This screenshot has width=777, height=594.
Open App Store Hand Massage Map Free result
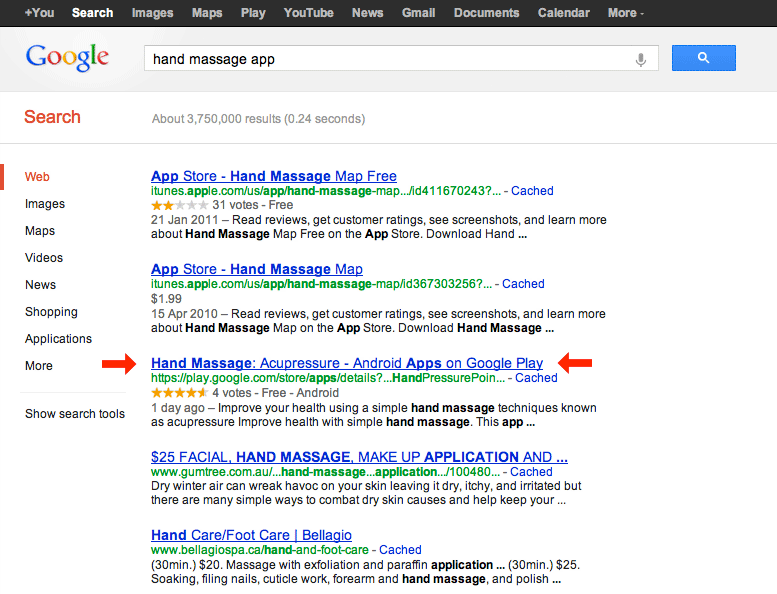273,176
